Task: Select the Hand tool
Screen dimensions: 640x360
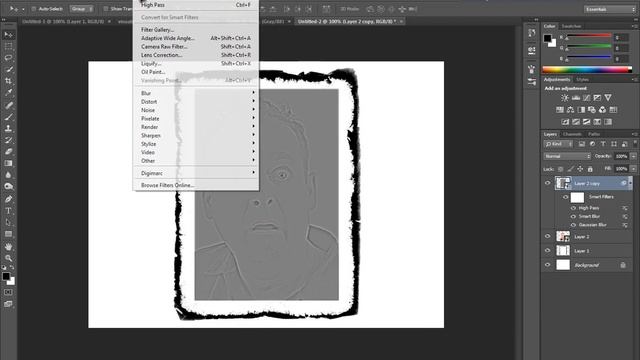Action: 8,247
